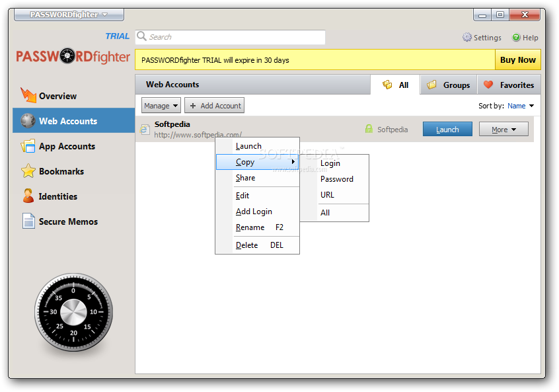Click the Bookmarks star icon
The image size is (559, 392).
[x=28, y=171]
